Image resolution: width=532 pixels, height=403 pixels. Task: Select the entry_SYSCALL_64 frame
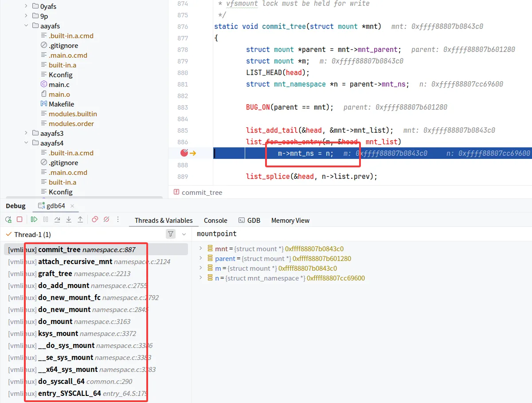pyautogui.click(x=96, y=393)
